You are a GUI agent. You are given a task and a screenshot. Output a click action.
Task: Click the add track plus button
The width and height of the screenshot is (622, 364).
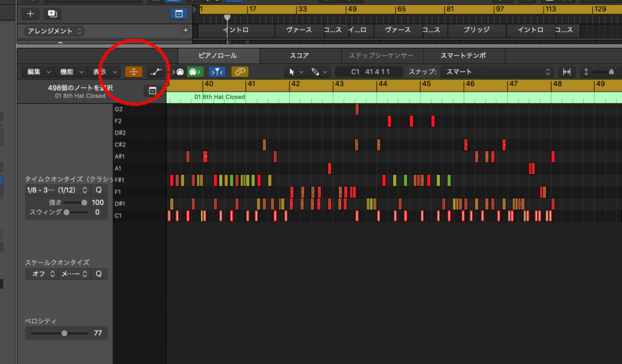coord(30,14)
